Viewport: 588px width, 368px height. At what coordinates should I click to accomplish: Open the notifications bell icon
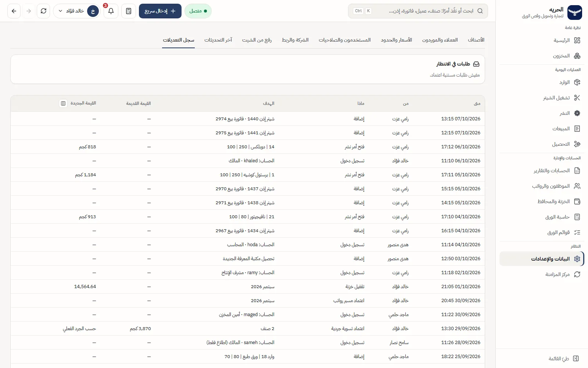(111, 11)
